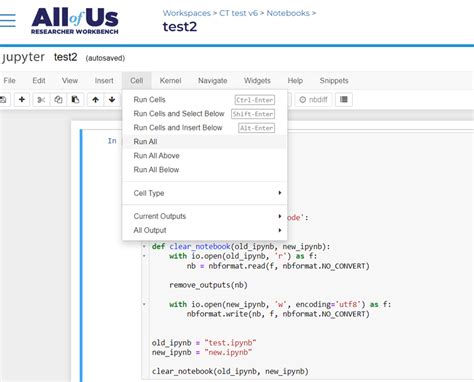Move selected cell down arrow
474x382 pixels.
tap(112, 99)
